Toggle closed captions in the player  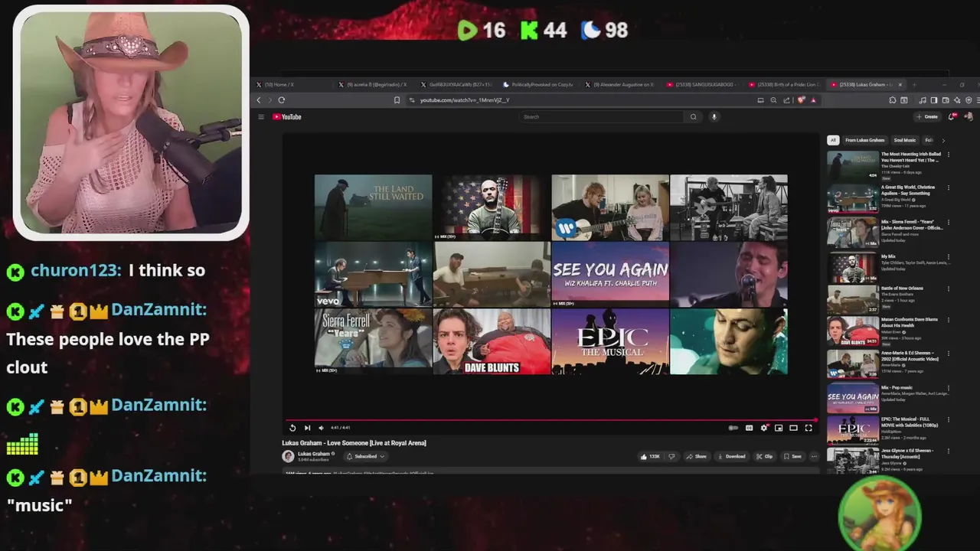(749, 428)
